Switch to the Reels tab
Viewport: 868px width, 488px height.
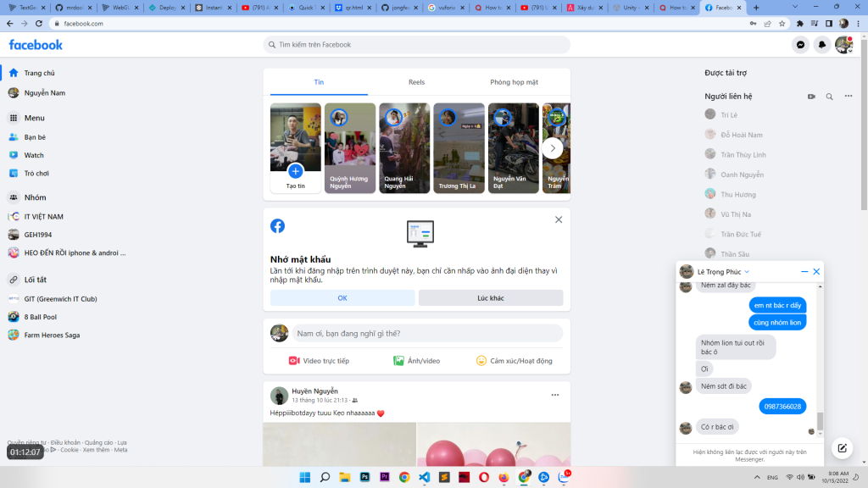tap(416, 82)
